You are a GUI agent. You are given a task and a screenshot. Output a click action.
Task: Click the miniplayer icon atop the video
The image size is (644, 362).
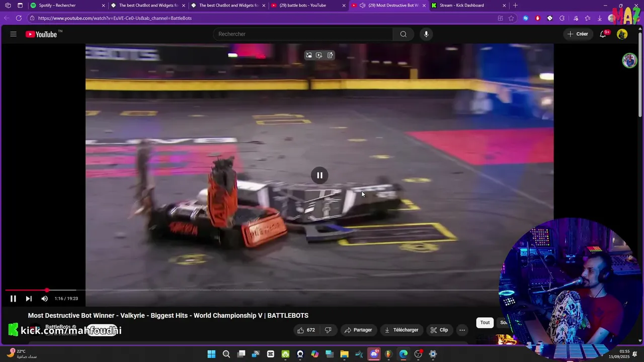coord(309,55)
